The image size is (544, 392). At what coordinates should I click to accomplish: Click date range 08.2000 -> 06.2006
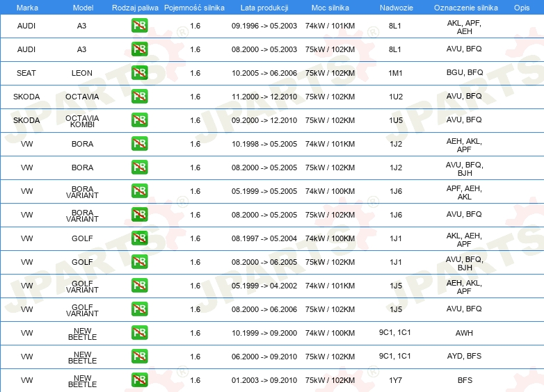coord(264,309)
